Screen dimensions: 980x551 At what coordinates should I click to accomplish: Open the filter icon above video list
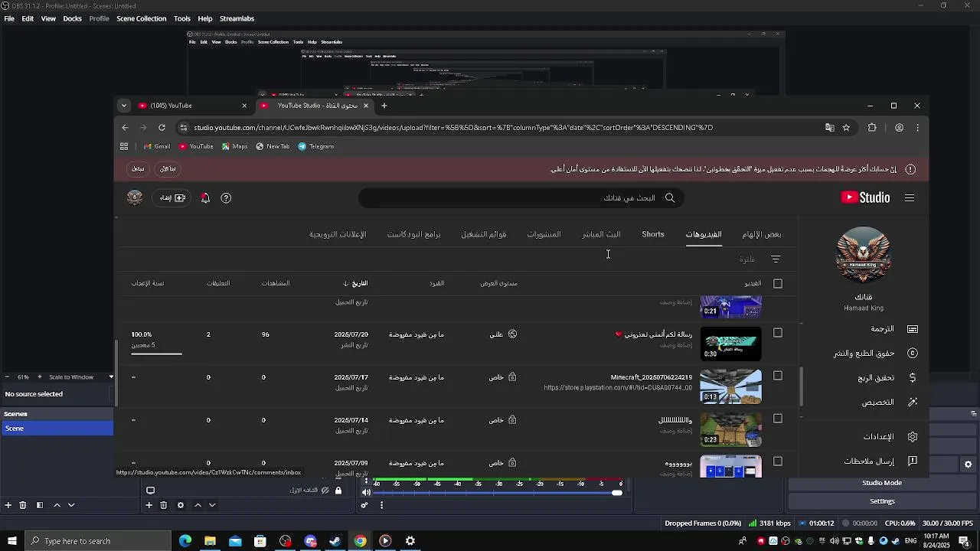click(776, 259)
